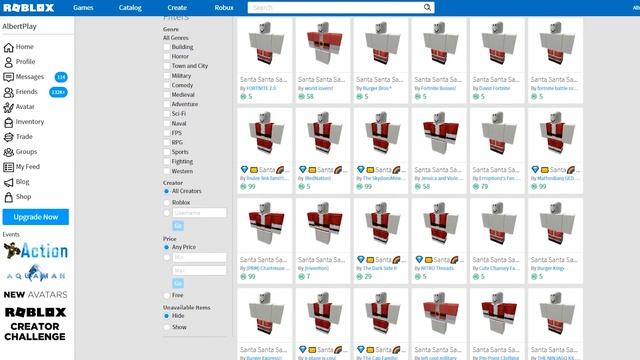The height and width of the screenshot is (360, 640).
Task: Open the Groups sidebar icon
Action: 8,152
